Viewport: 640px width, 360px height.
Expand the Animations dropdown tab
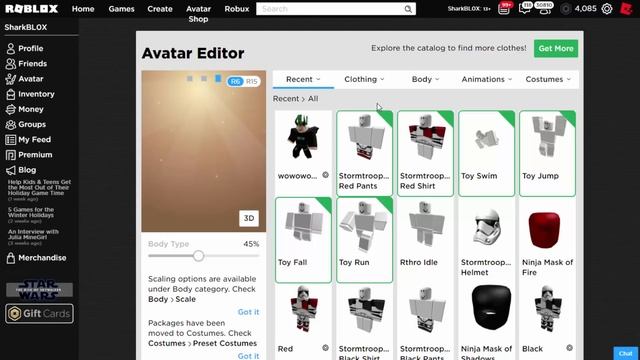tap(487, 79)
